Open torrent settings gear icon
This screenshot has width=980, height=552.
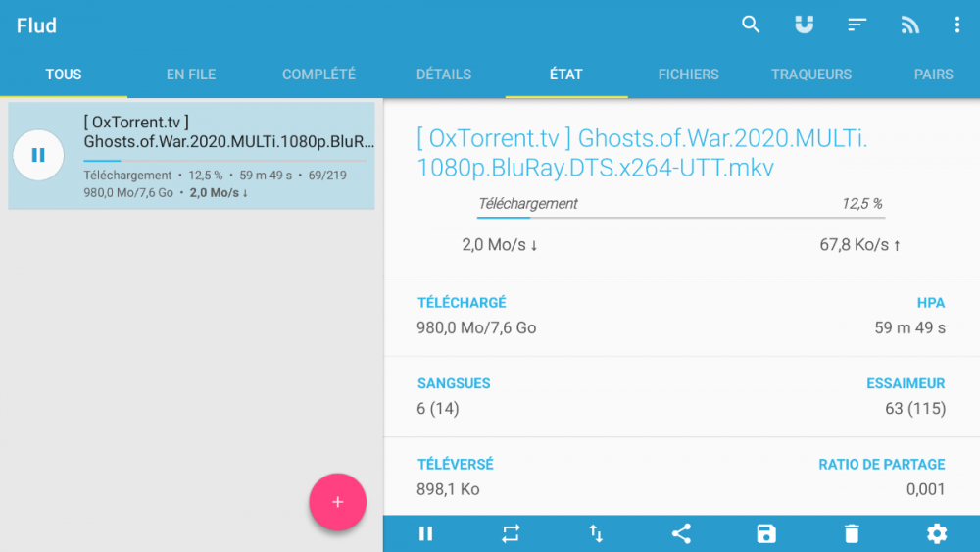pyautogui.click(x=937, y=533)
